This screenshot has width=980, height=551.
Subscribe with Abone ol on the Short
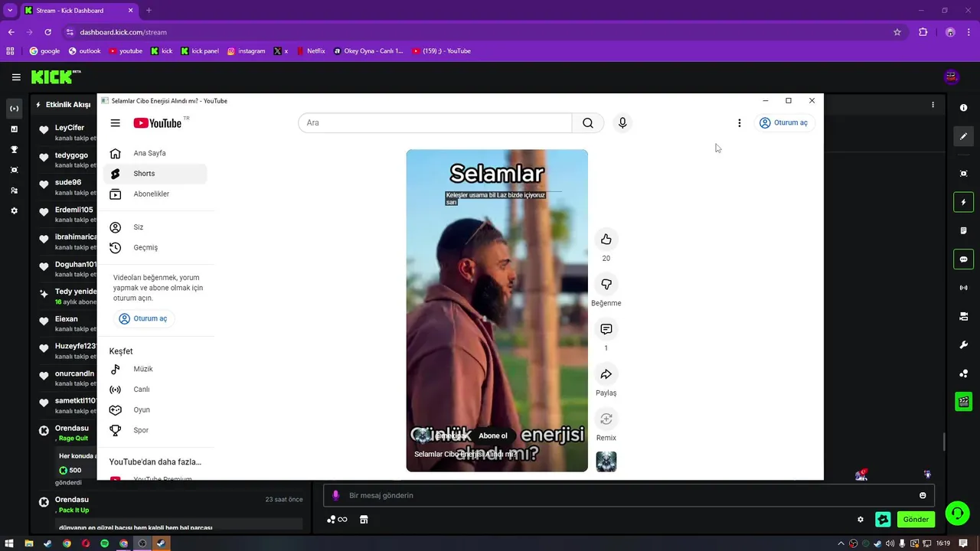(x=493, y=435)
